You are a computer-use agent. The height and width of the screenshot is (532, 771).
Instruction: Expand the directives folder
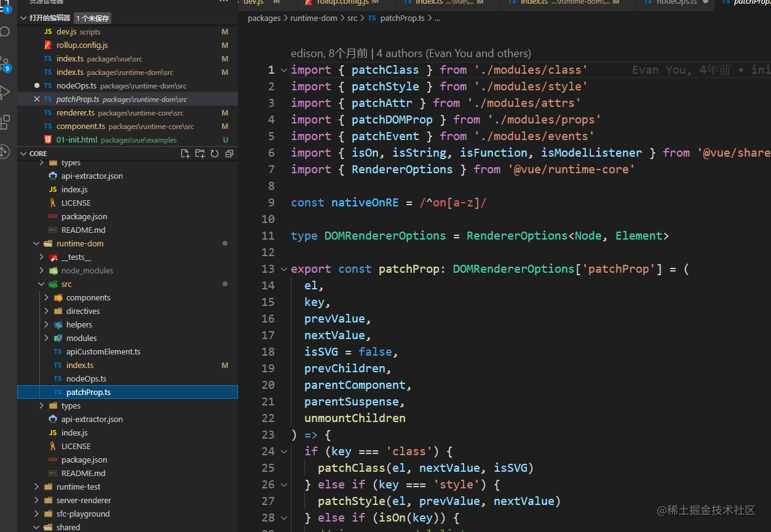point(47,311)
